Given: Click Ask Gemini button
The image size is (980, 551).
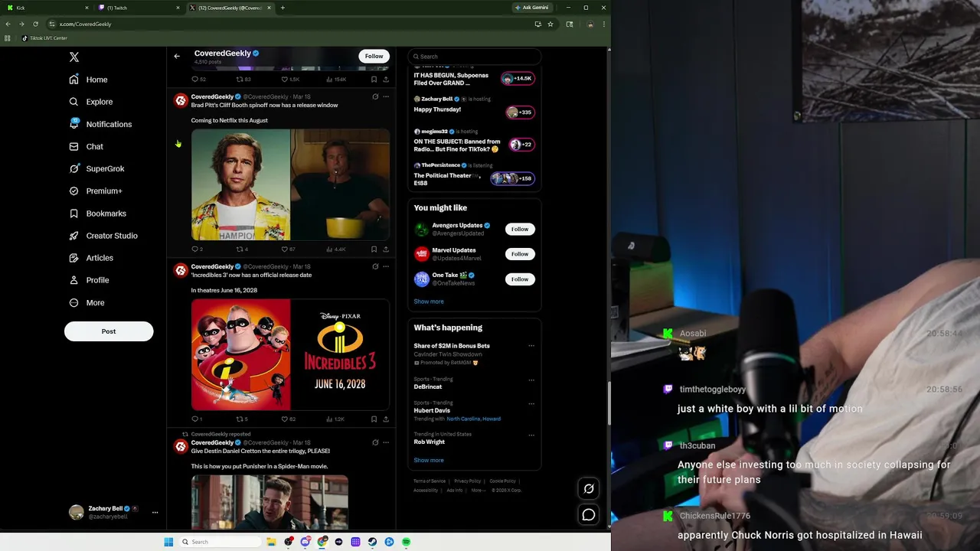Looking at the screenshot, I should click(x=532, y=8).
